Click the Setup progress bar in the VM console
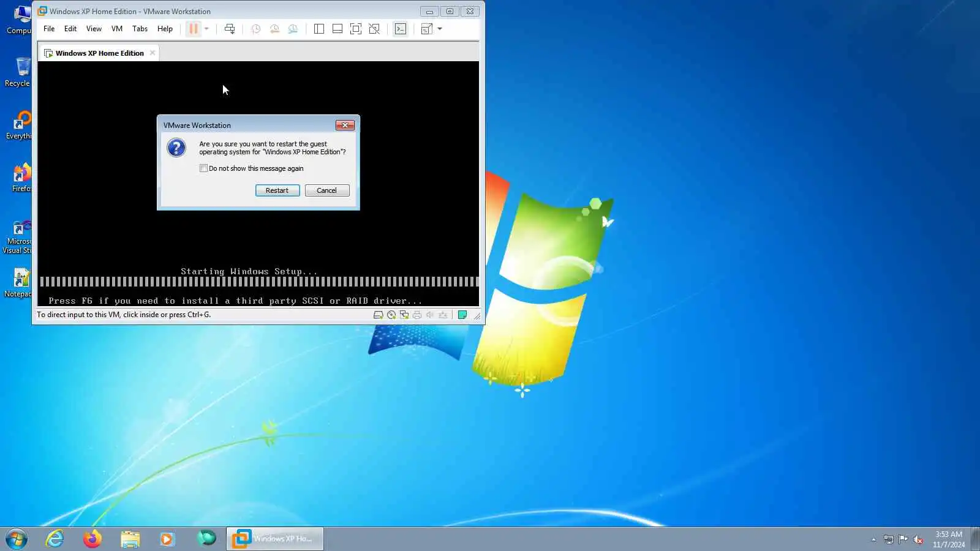Image resolution: width=980 pixels, height=551 pixels. tap(258, 282)
